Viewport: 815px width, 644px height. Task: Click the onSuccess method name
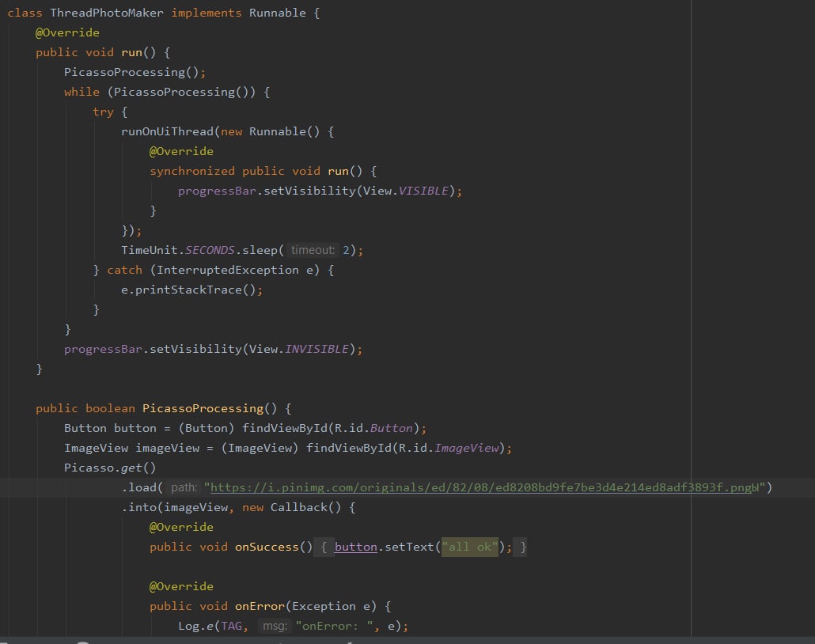267,547
